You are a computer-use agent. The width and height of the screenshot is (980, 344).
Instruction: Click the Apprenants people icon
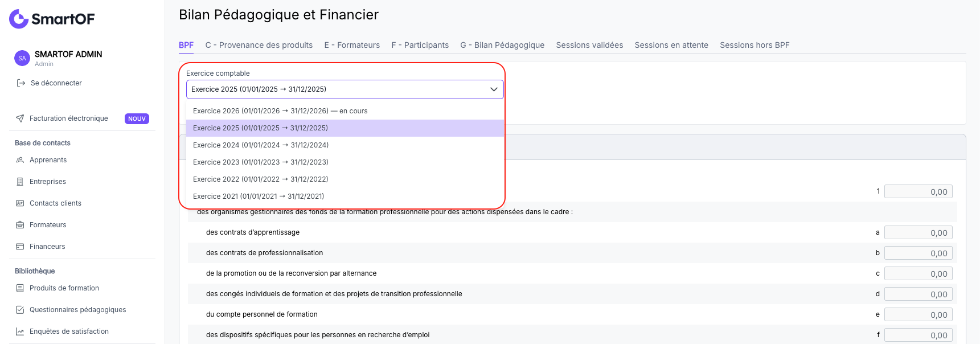20,160
